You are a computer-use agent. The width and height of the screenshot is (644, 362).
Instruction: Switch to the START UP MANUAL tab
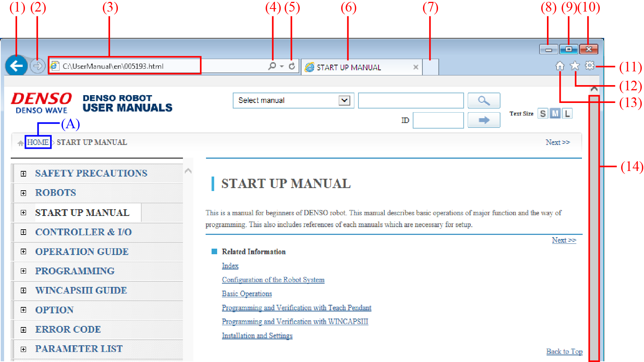348,67
